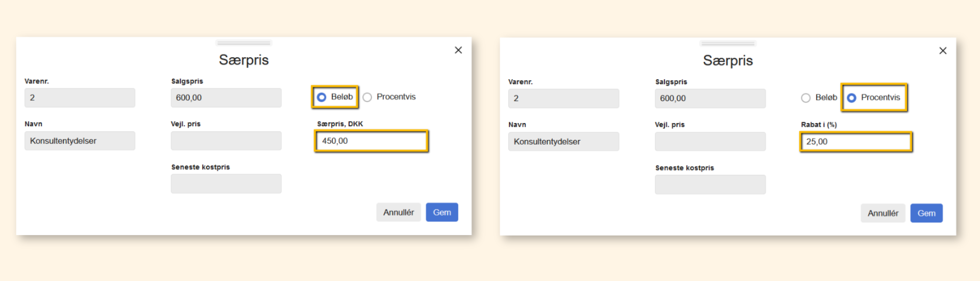Close the Særpris dialog showing 450,00
Viewport: 980px width, 281px height.
pos(458,50)
